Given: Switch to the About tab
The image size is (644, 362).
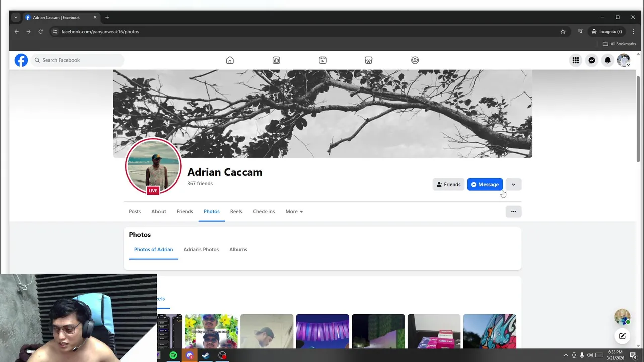Looking at the screenshot, I should pyautogui.click(x=158, y=211).
